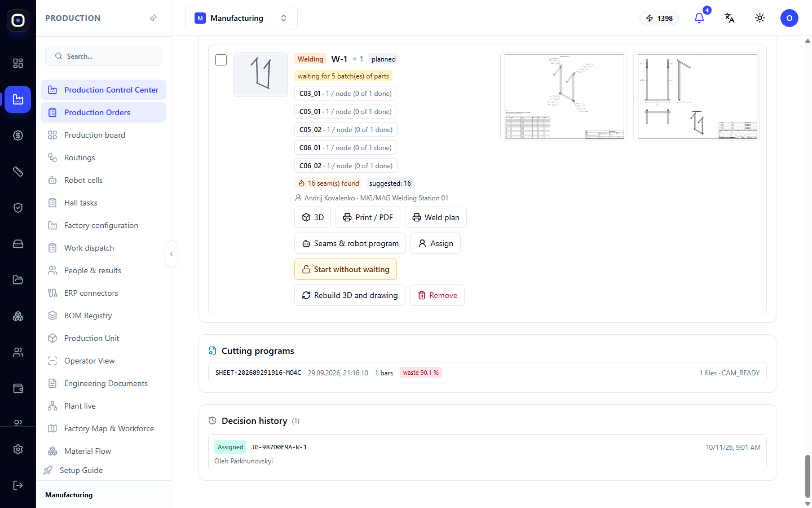Remove the W-1 welding task

(437, 295)
